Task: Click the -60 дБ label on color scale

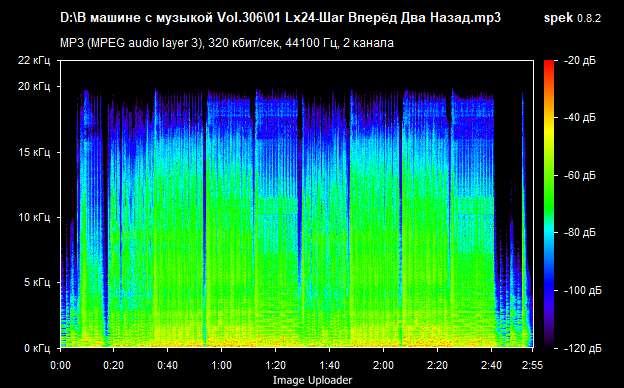Action: [x=579, y=175]
